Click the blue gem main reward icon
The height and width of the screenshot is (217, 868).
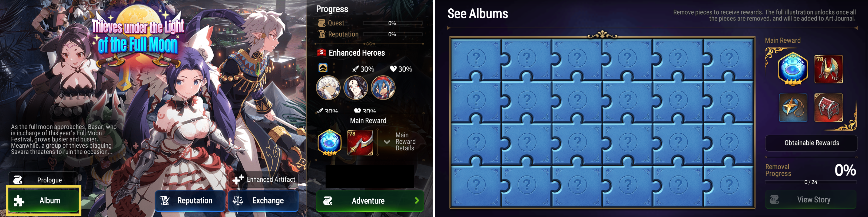click(330, 142)
